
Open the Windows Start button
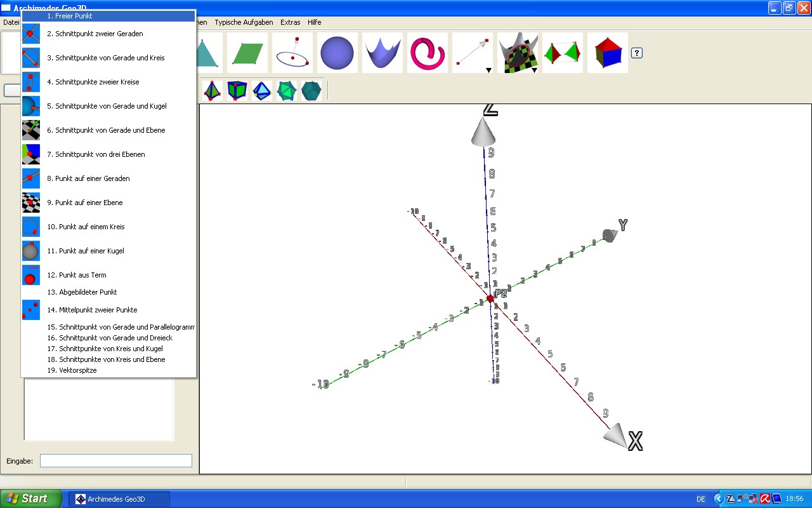click(31, 498)
